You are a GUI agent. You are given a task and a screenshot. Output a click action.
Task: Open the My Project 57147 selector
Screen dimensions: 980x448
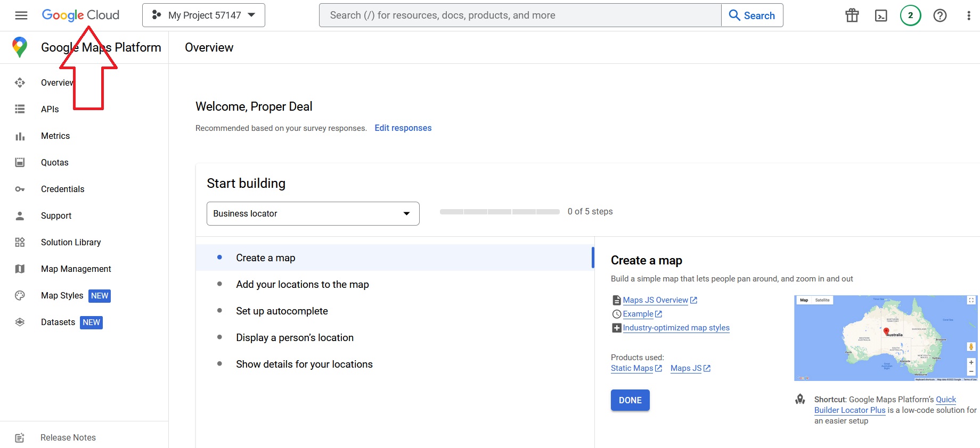click(x=203, y=15)
